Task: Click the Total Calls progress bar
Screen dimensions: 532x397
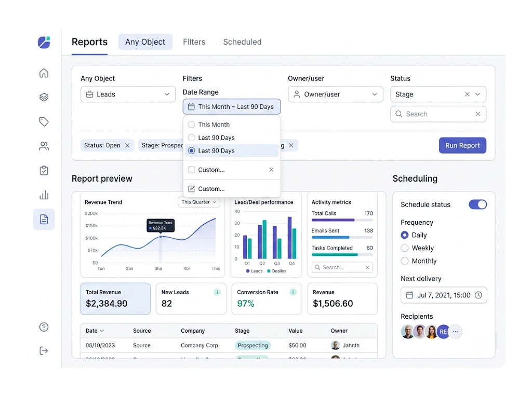Action: tap(342, 220)
